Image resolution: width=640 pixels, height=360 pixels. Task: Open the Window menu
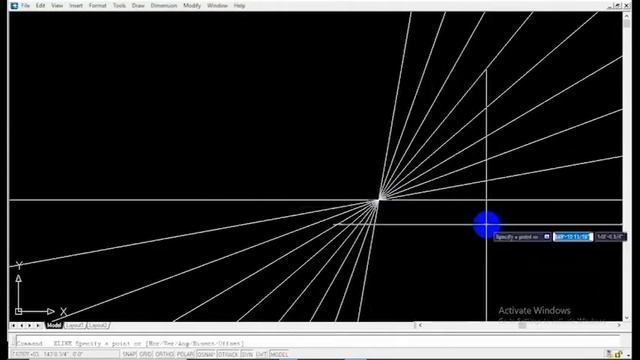click(217, 6)
